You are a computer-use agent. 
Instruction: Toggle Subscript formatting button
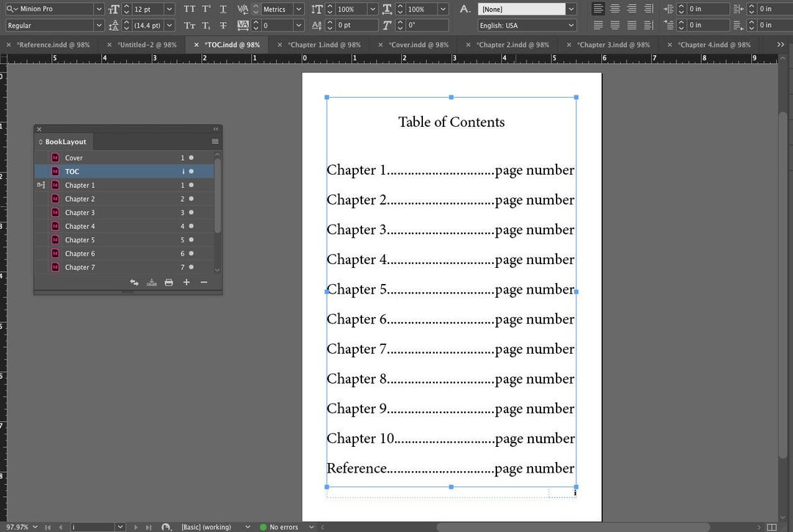click(x=206, y=25)
